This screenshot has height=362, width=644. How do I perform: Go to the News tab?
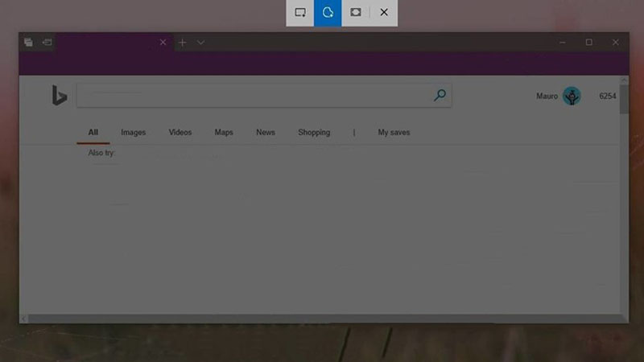tap(266, 133)
